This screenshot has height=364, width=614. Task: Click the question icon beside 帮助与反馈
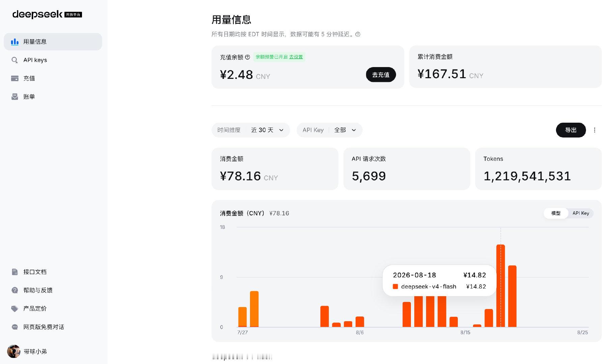click(x=15, y=290)
